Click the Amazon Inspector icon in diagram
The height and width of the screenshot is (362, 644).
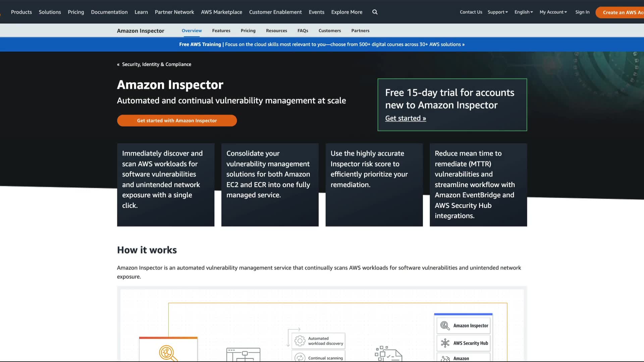pyautogui.click(x=445, y=325)
